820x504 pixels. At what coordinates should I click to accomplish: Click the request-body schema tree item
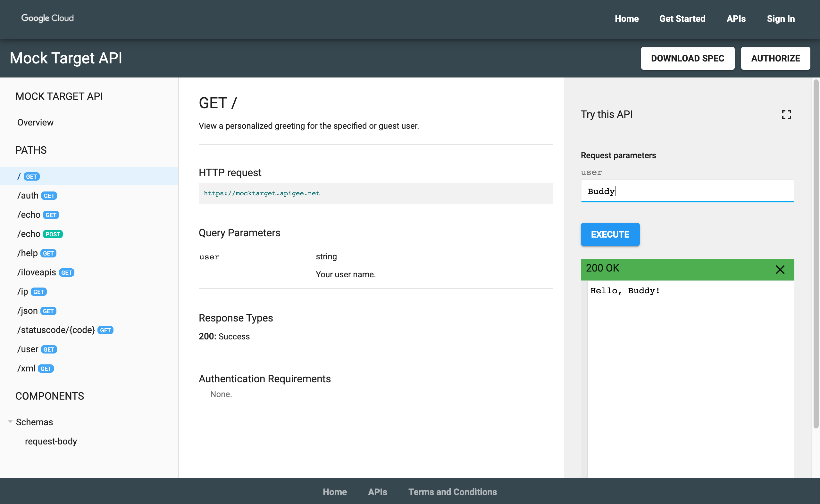click(51, 441)
